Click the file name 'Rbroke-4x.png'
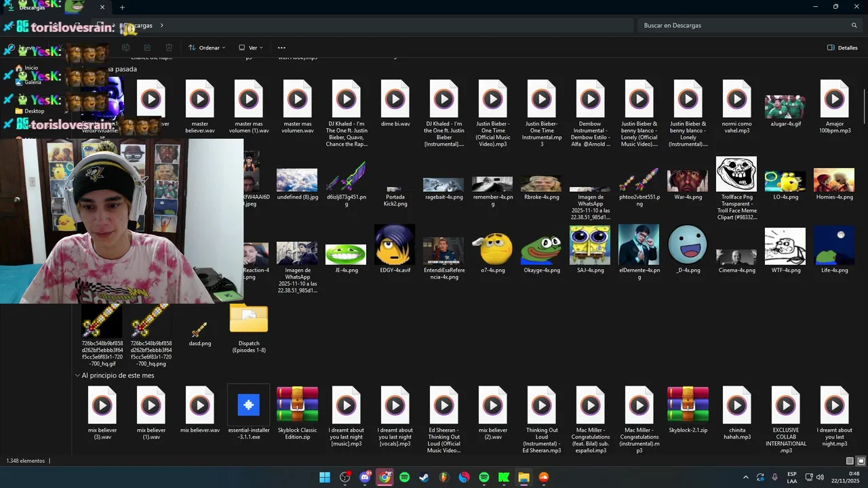 tap(541, 197)
